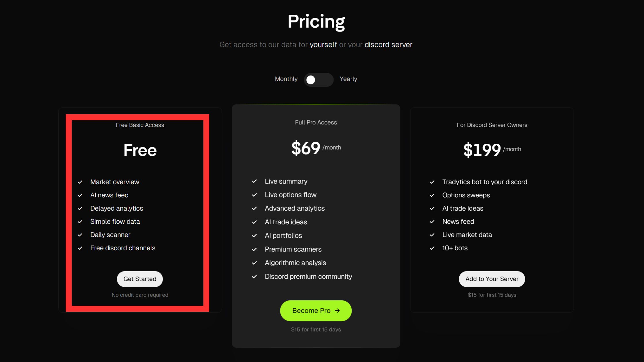The width and height of the screenshot is (644, 362).
Task: Click the Live options flow feature
Action: (290, 195)
